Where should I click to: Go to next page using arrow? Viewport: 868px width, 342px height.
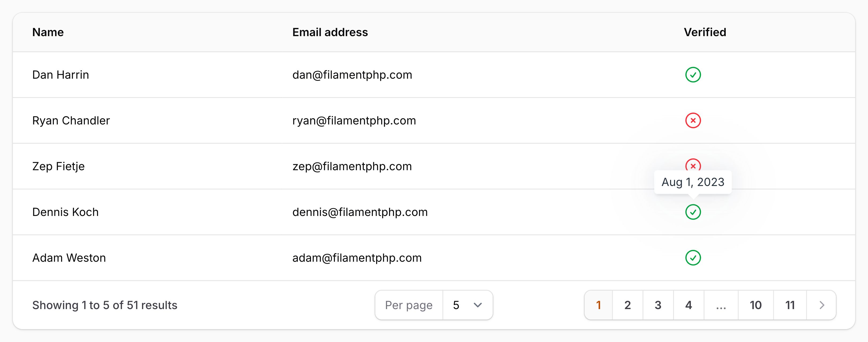(x=821, y=305)
